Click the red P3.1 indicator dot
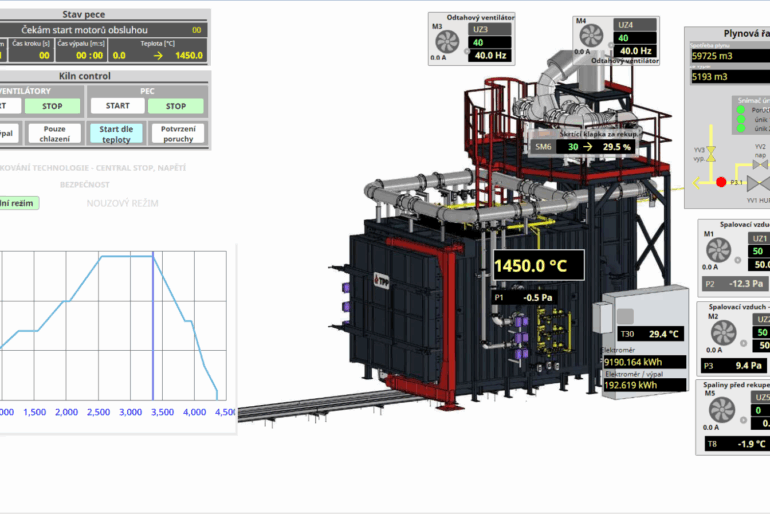This screenshot has height=514, width=770. pos(720,182)
